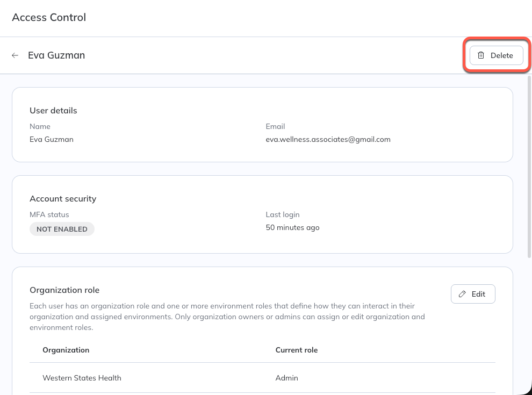Click the 50 minutes ago last login value
The height and width of the screenshot is (395, 532).
(292, 227)
